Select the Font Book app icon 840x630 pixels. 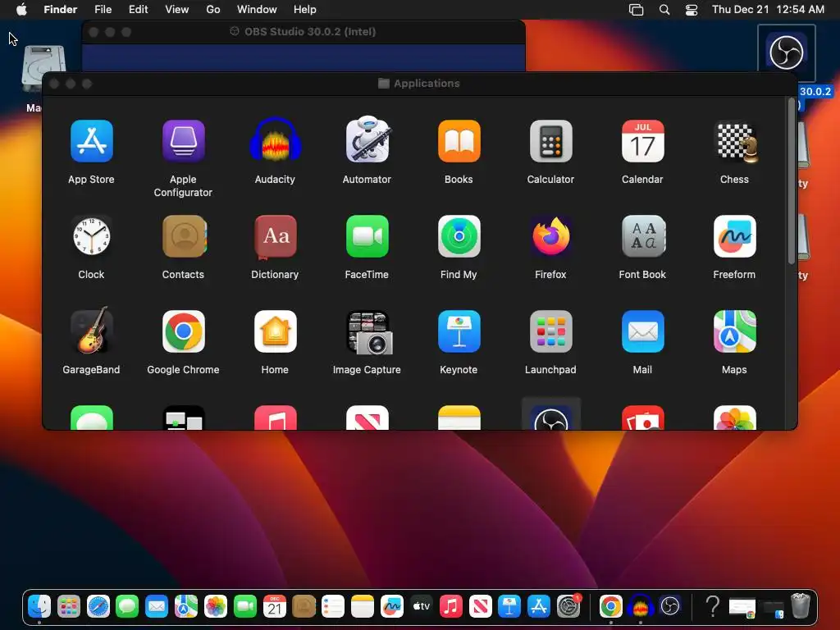[643, 236]
